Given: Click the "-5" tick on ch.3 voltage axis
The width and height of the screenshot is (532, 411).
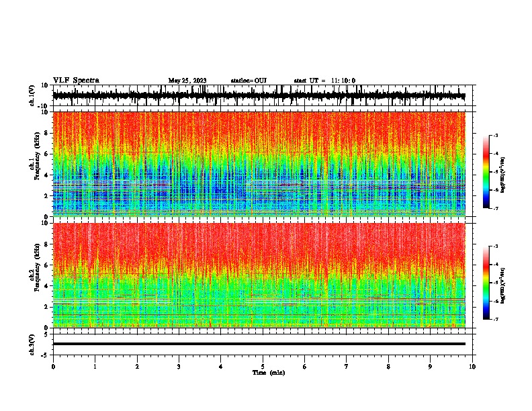Looking at the screenshot, I should 45,355.
